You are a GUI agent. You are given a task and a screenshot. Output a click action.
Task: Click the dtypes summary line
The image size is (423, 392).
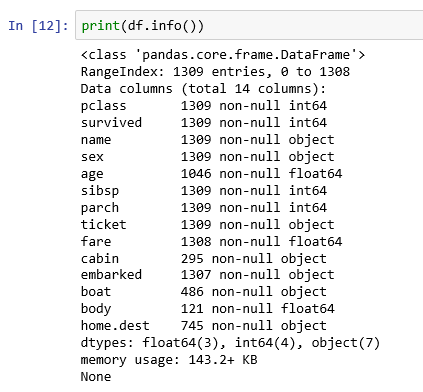point(230,343)
